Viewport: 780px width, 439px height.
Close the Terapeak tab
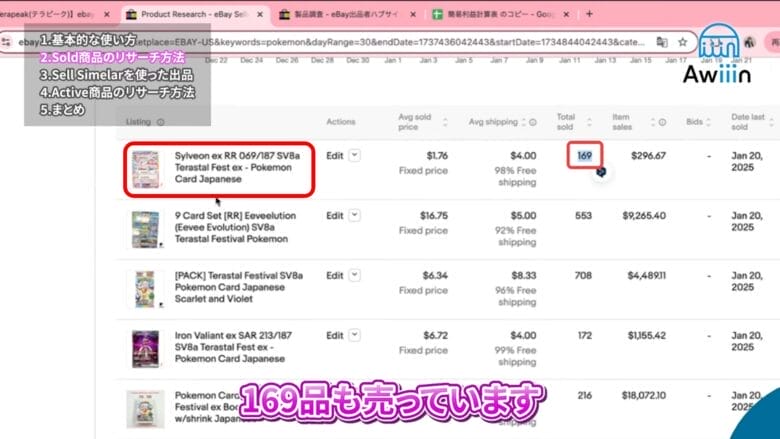click(x=107, y=14)
